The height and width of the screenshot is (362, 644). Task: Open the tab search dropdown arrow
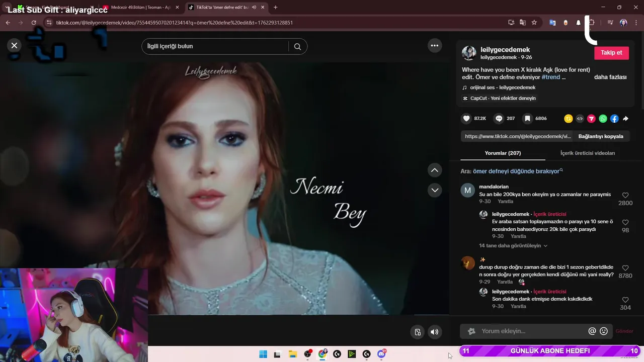pyautogui.click(x=7, y=7)
